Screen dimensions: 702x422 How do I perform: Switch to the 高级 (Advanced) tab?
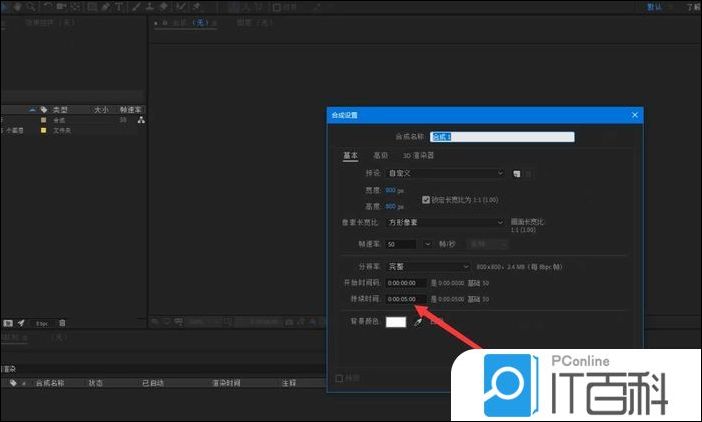pyautogui.click(x=381, y=155)
